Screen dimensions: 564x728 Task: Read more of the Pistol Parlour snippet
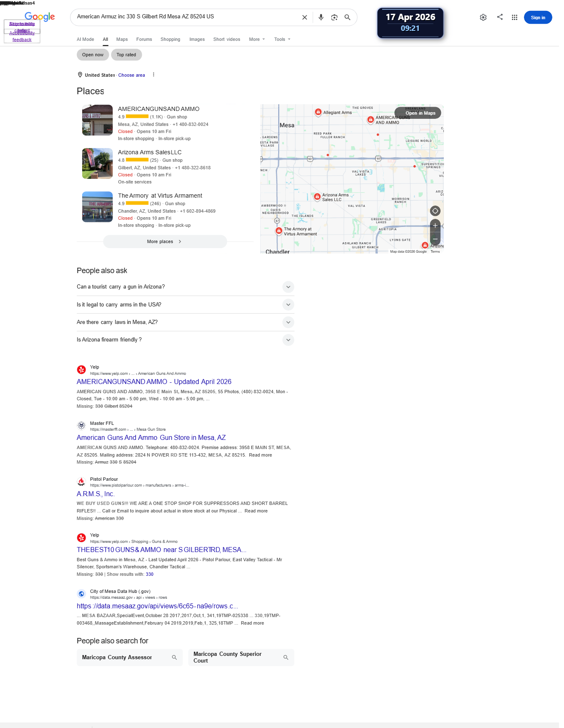(256, 511)
